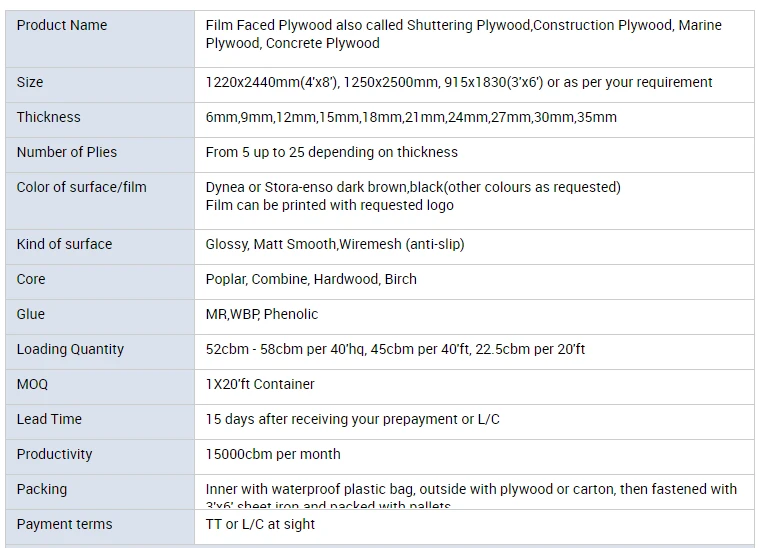768x548 pixels.
Task: Click the 1220x2440mm size value cell
Action: (474, 85)
